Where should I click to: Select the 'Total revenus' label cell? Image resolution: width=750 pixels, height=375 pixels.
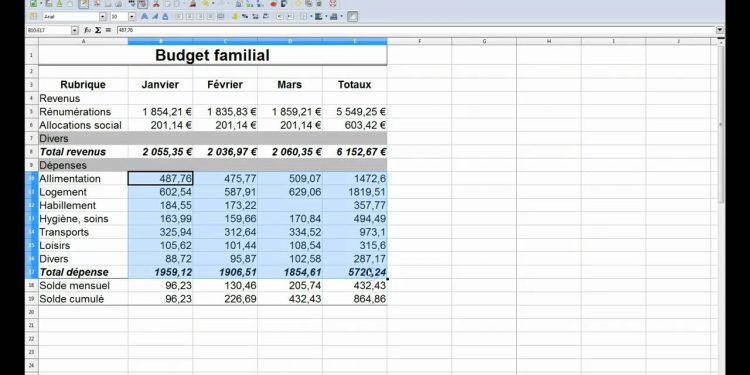point(83,152)
